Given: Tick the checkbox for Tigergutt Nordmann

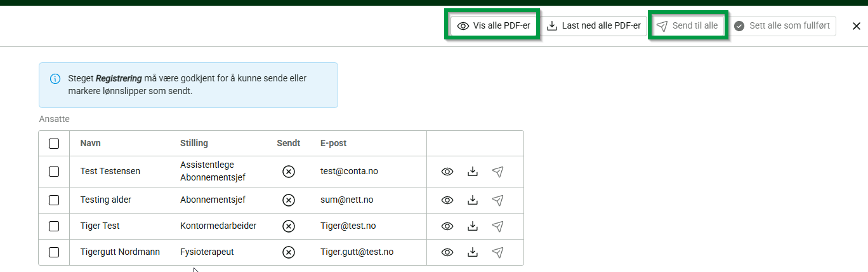Looking at the screenshot, I should (54, 252).
